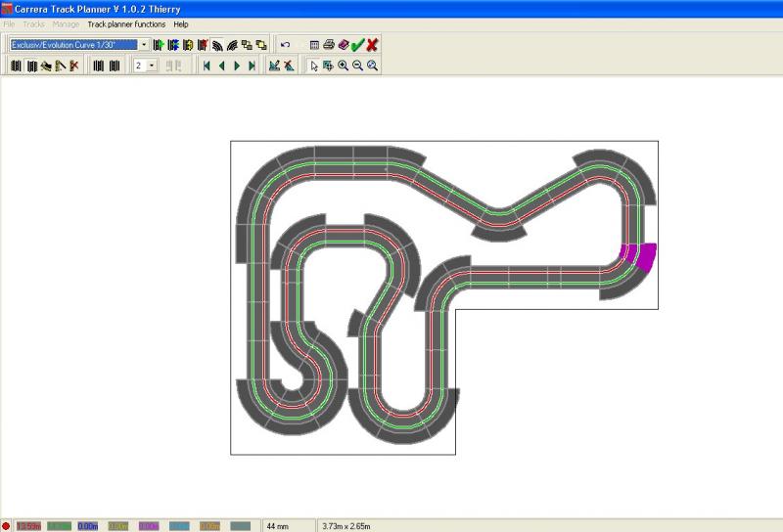Expand the lane number dropdown showing 2
783x532 pixels.
152,66
